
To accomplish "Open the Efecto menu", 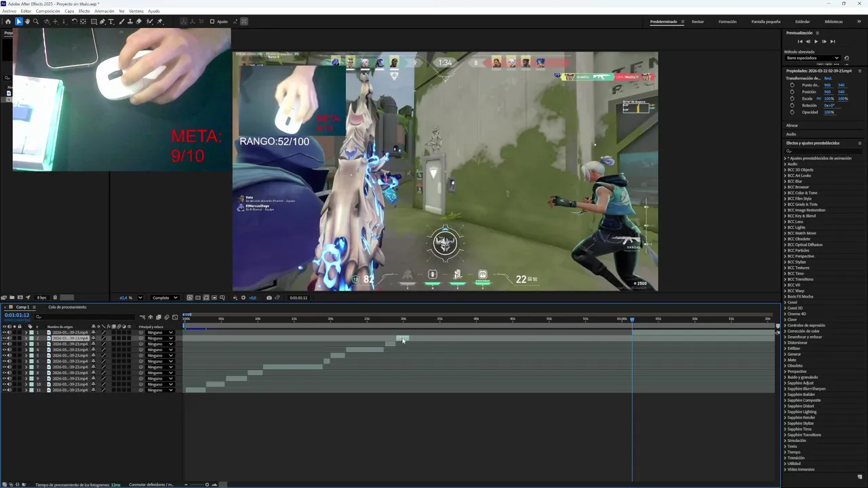I will click(x=84, y=12).
